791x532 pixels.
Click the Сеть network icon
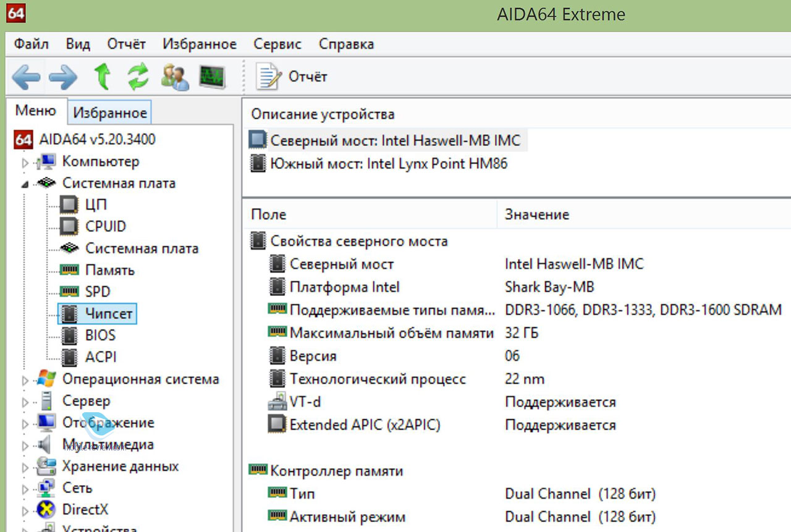(x=47, y=488)
